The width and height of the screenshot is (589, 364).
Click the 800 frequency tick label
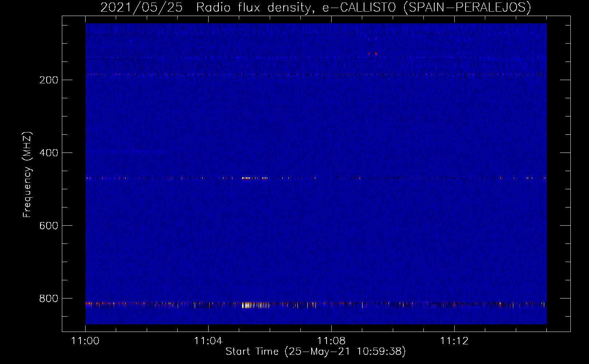[49, 298]
